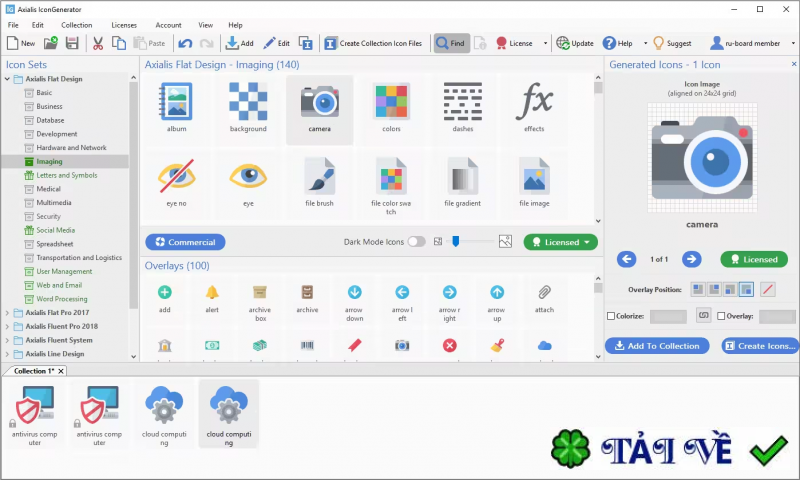Screen dimensions: 800x480
Task: Click the Undo arrow icon
Action: pos(185,43)
